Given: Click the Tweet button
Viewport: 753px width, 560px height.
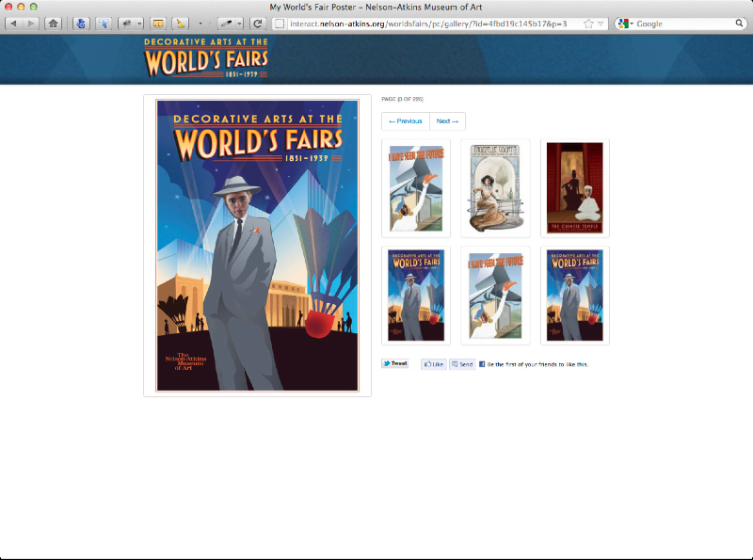Looking at the screenshot, I should coord(394,363).
